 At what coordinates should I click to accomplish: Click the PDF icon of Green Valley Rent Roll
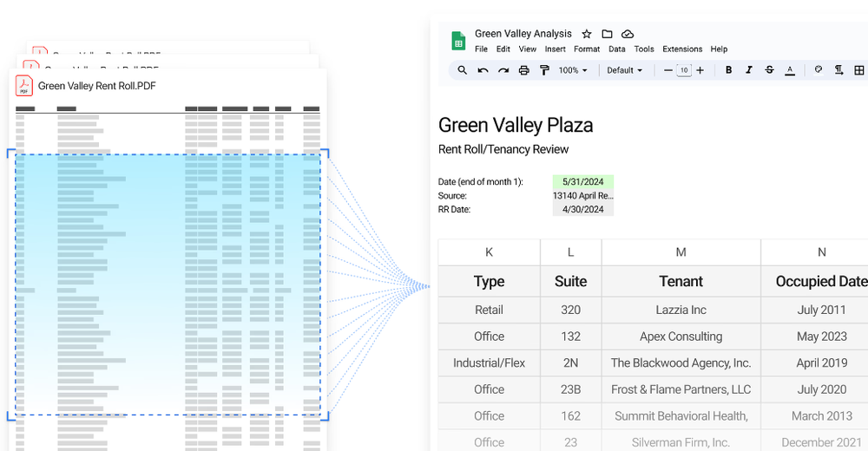pyautogui.click(x=23, y=86)
